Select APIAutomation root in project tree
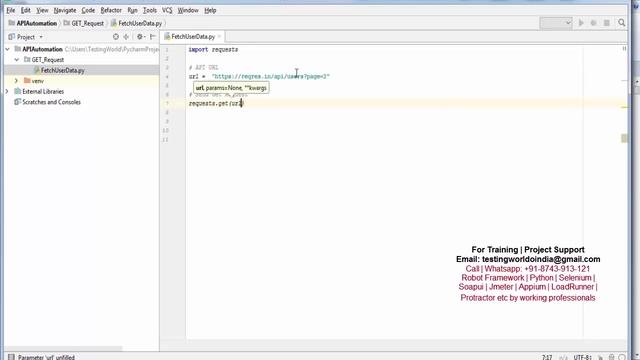This screenshot has width=640, height=360. click(x=42, y=49)
